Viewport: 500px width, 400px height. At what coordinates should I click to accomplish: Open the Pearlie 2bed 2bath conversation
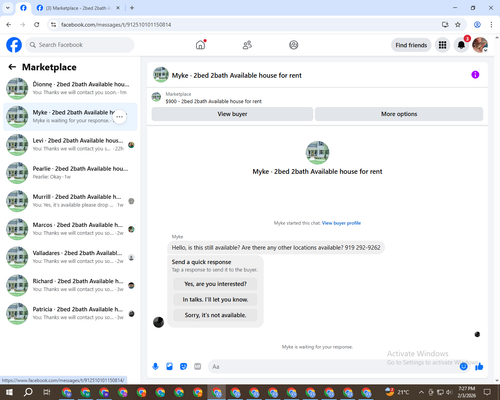(70, 173)
